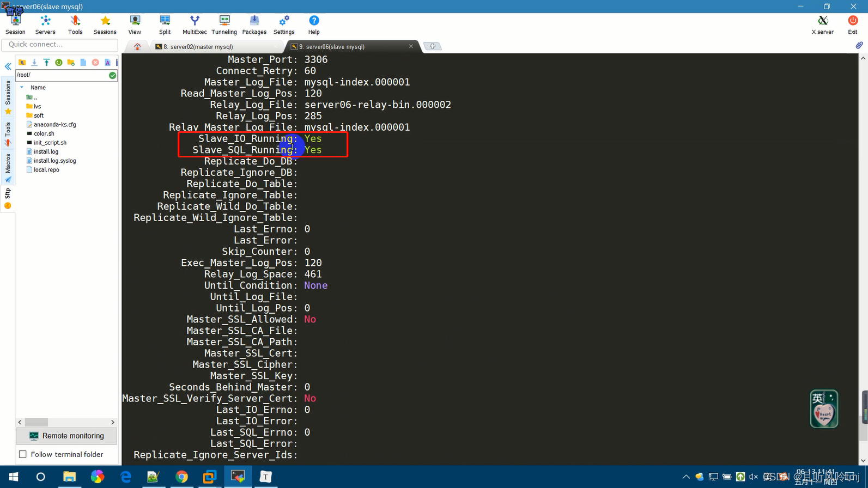The width and height of the screenshot is (868, 488).
Task: Open the home tab
Action: click(137, 47)
